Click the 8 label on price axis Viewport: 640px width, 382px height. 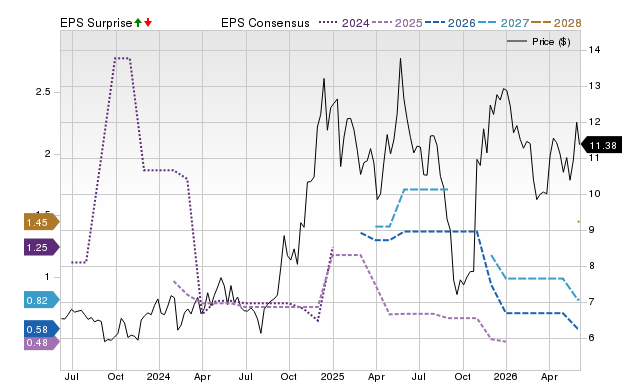click(592, 266)
